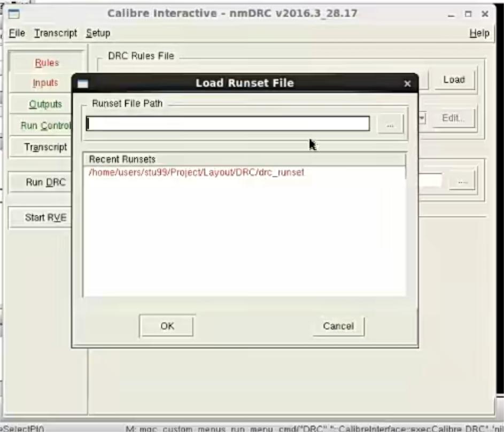The width and height of the screenshot is (504, 432).
Task: Click the Recent Runsets column header
Action: tap(244, 159)
